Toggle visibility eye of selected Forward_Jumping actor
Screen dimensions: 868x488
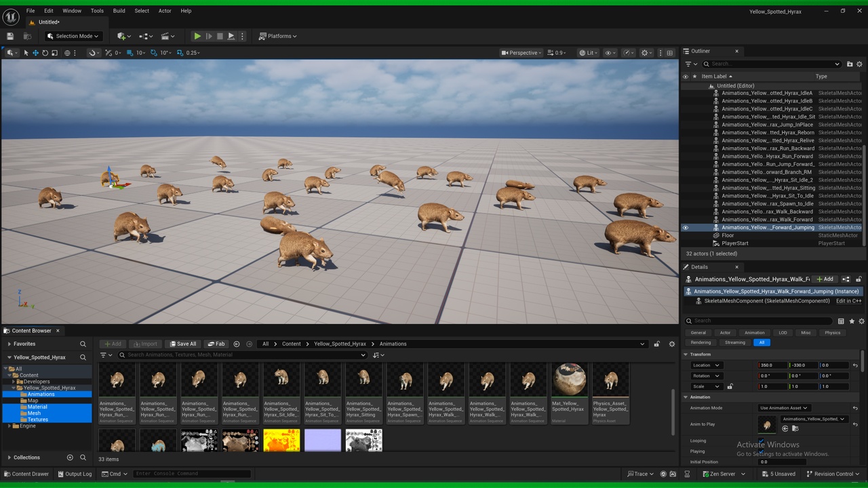pos(685,228)
